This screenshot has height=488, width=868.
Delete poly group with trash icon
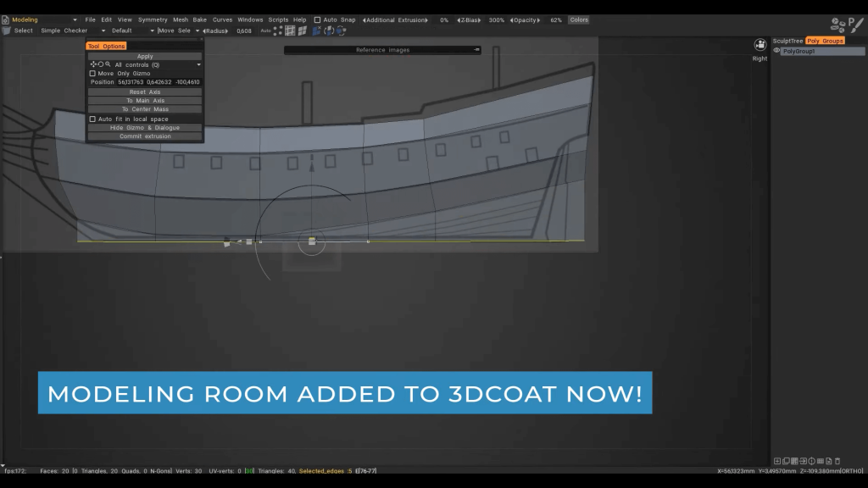(837, 461)
